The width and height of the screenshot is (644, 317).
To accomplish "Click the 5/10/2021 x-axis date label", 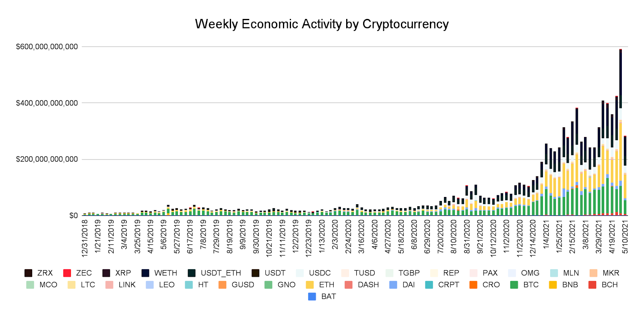I will tap(625, 236).
